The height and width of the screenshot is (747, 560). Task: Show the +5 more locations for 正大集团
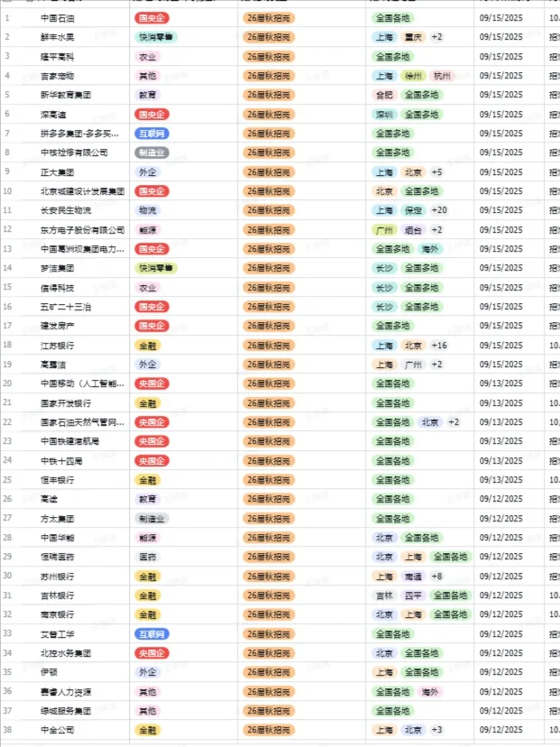(x=436, y=172)
